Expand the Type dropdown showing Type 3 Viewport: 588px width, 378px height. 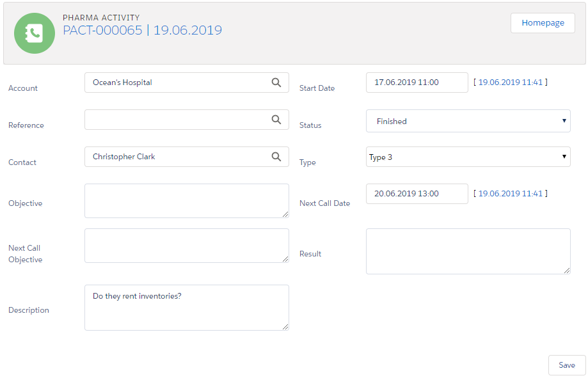click(468, 157)
